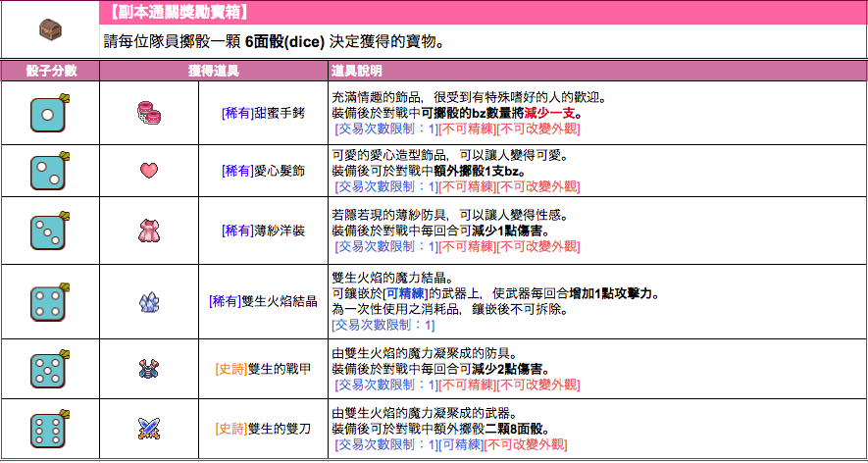This screenshot has height=463, width=868.
Task: Click the dice face showing one
Action: (50, 114)
